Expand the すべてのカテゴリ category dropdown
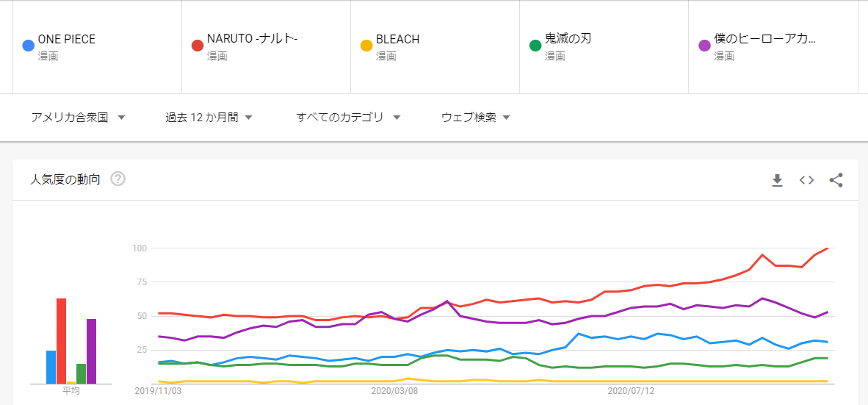 (x=348, y=118)
